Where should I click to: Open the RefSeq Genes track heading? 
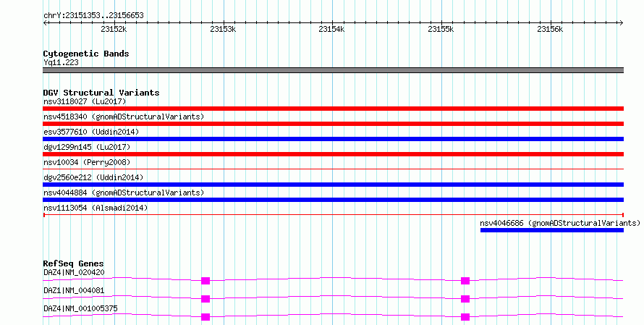click(73, 263)
